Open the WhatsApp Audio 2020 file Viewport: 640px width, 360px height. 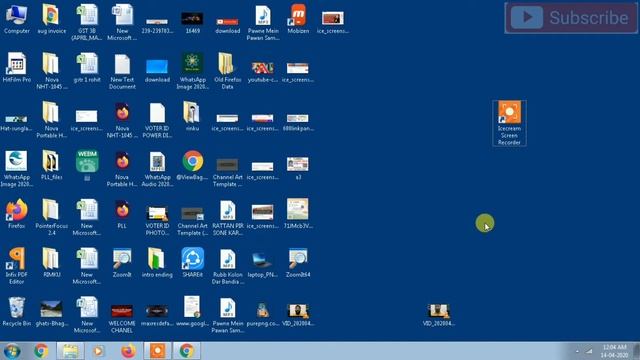157,169
